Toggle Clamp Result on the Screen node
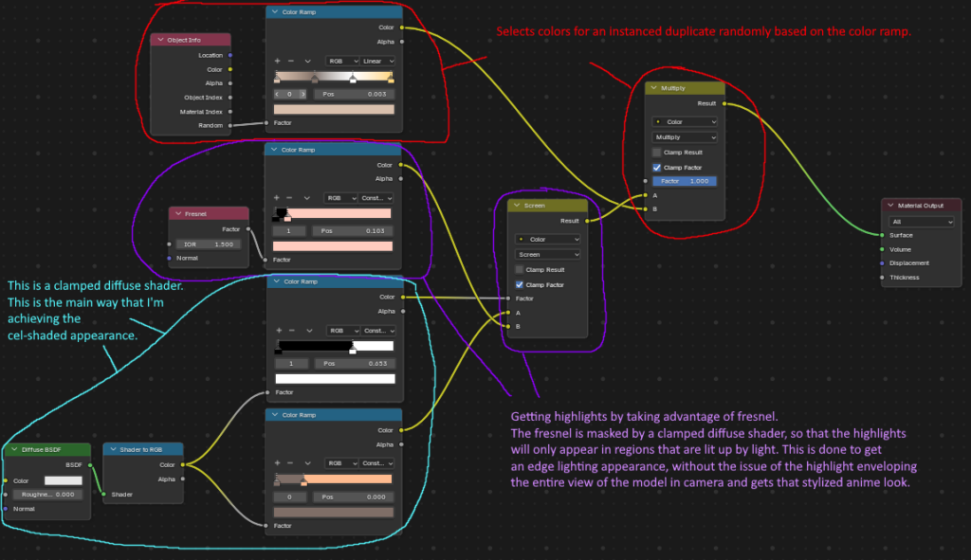 click(520, 269)
